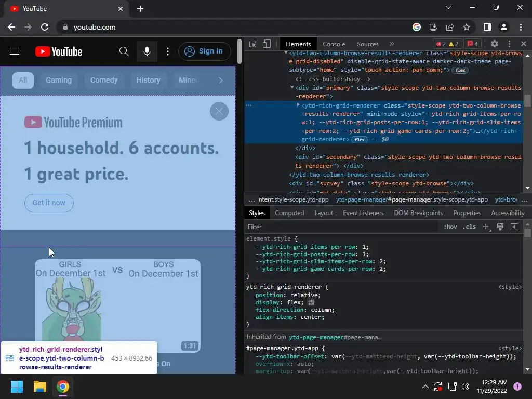Click the Get it now button
The width and height of the screenshot is (532, 399).
pos(49,203)
